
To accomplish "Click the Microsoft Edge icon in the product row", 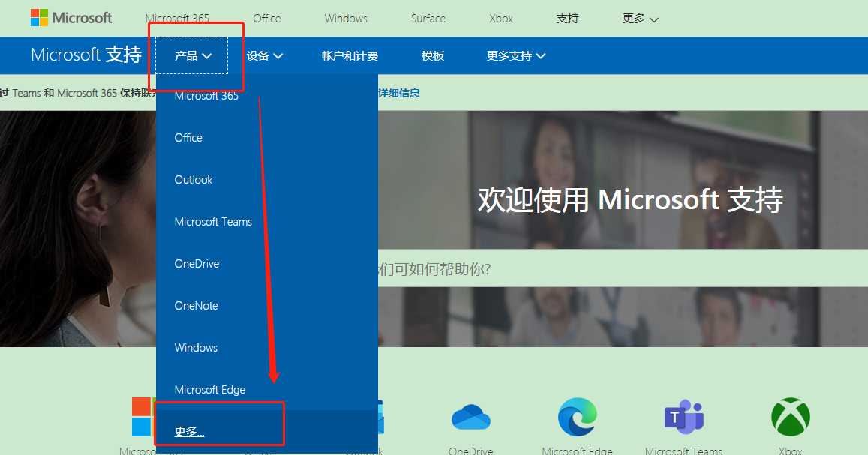I will 577,417.
